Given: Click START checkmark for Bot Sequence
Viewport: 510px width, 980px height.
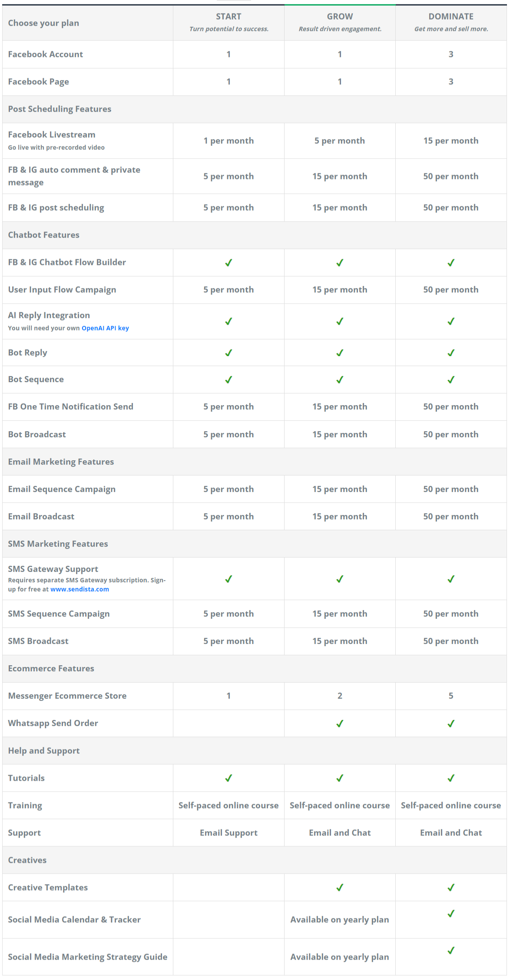Looking at the screenshot, I should click(229, 379).
